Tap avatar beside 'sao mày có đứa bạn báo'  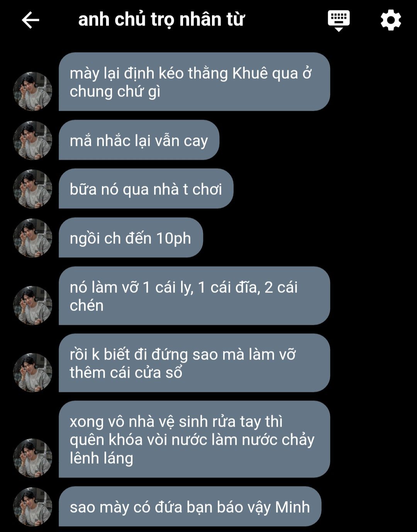tap(33, 507)
